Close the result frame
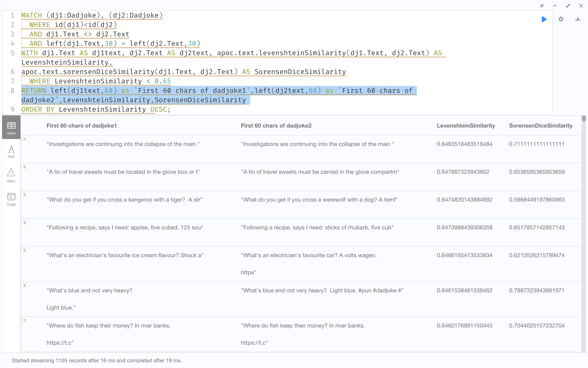 pyautogui.click(x=581, y=6)
